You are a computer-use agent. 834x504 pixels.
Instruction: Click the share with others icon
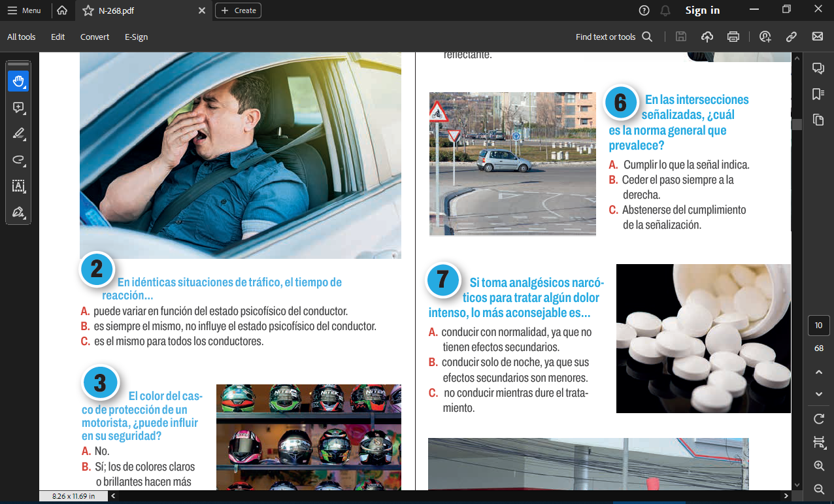click(765, 37)
